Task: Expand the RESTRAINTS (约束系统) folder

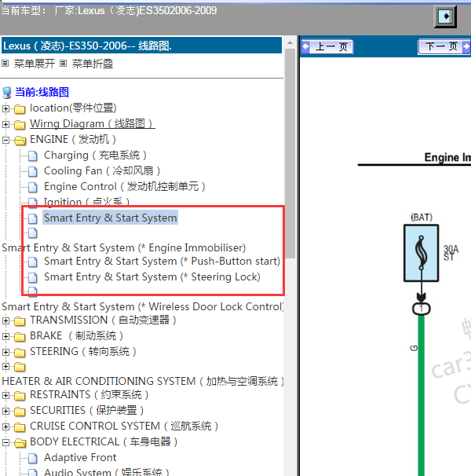Action: (x=5, y=395)
